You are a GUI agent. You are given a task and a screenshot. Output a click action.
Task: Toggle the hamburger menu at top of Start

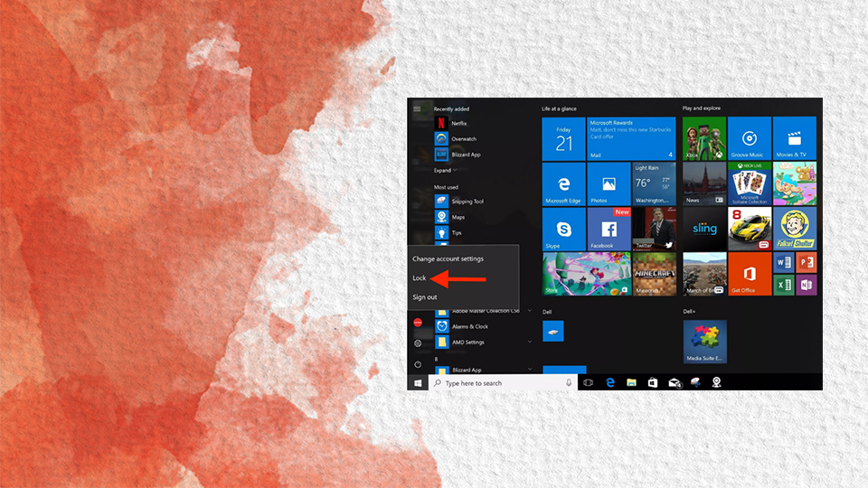(417, 108)
